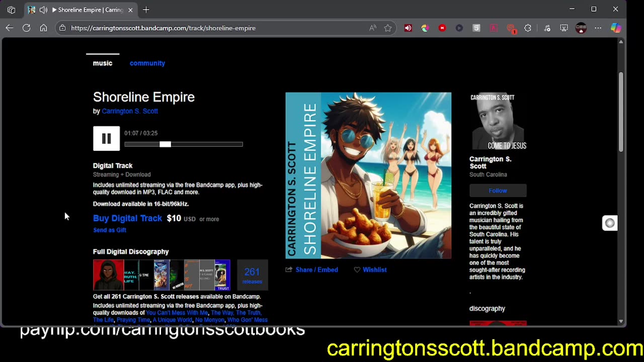644x362 pixels.
Task: Open the extension icon with red badge
Action: (511, 29)
